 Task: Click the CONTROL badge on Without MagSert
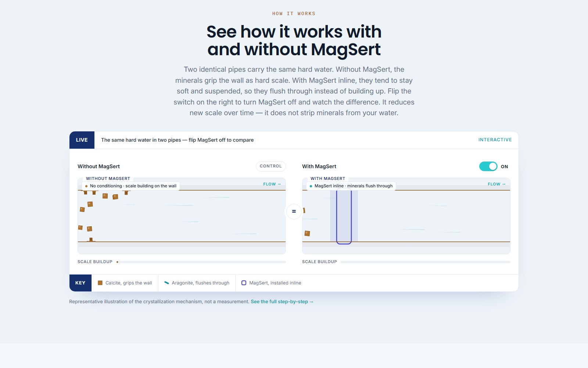(270, 166)
